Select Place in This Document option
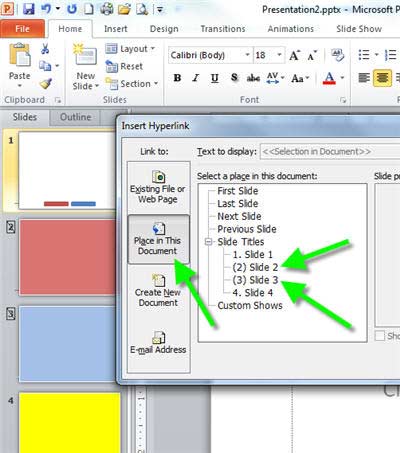 coord(158,239)
